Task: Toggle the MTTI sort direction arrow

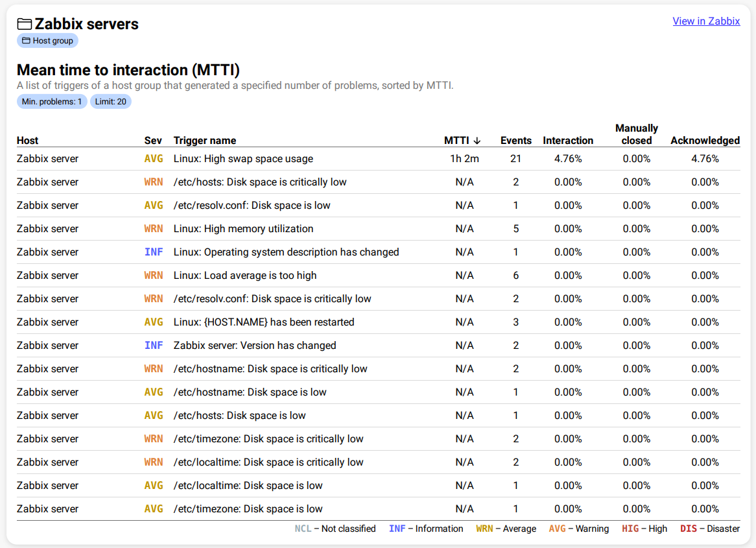Action: point(478,140)
